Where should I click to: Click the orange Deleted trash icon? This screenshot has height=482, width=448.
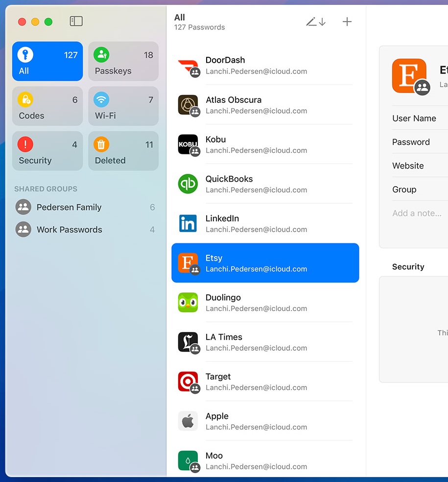pos(101,145)
